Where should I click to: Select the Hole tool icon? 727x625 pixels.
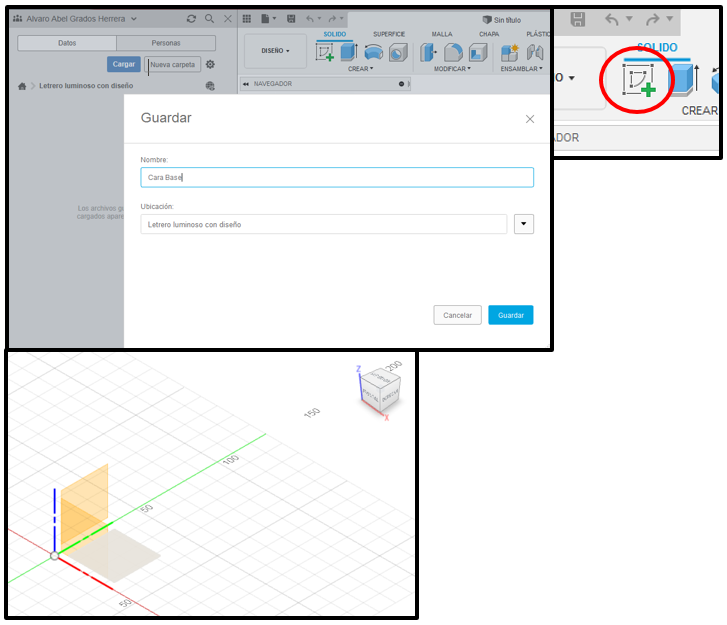tap(398, 52)
